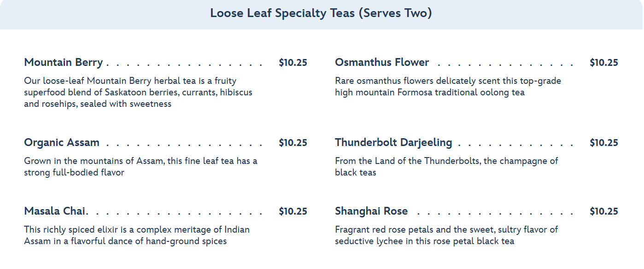This screenshot has width=644, height=269.
Task: Click the price next to Masala Chai
Action: click(x=293, y=211)
